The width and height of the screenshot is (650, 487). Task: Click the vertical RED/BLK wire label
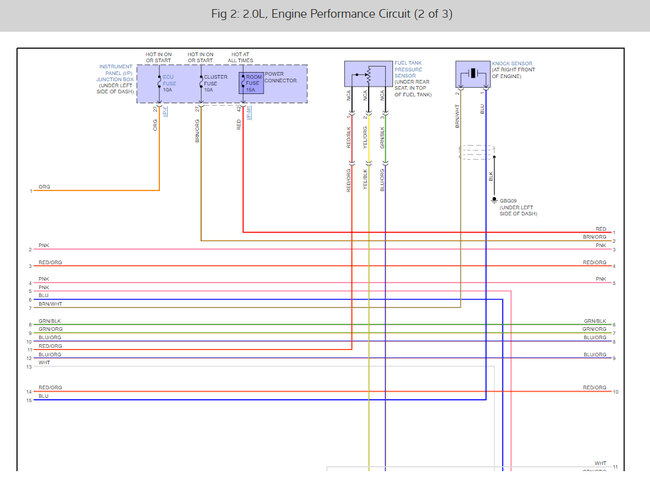(349, 137)
